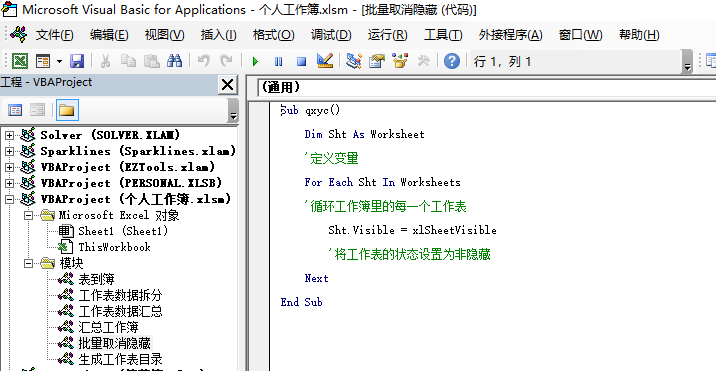Open the 帮助(H) menu

click(639, 35)
